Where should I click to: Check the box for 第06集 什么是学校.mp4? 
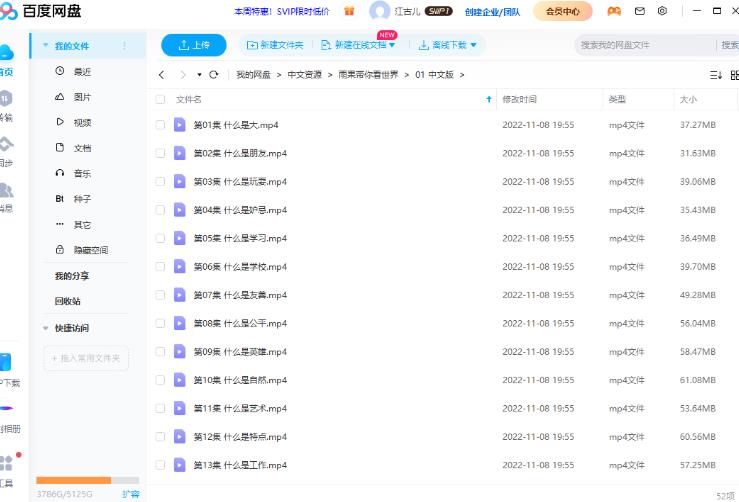coord(160,266)
